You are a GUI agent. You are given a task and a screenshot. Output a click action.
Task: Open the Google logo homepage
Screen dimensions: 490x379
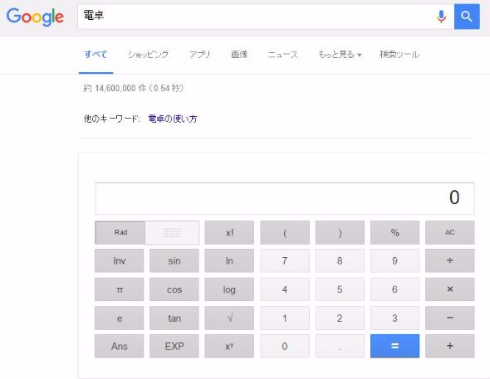(35, 17)
